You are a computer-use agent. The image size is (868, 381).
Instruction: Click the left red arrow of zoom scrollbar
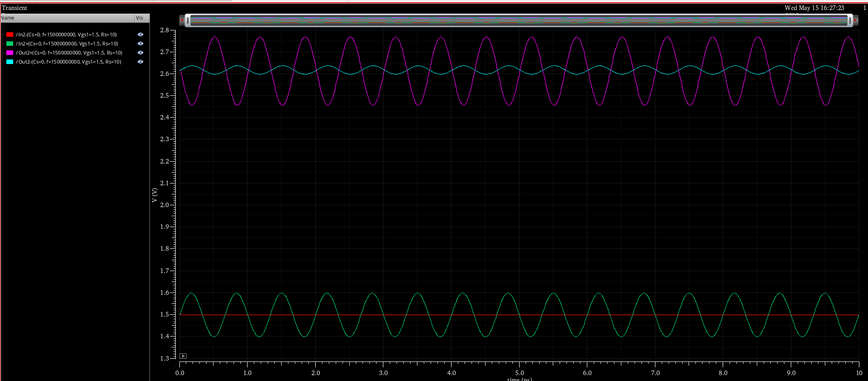tap(182, 20)
